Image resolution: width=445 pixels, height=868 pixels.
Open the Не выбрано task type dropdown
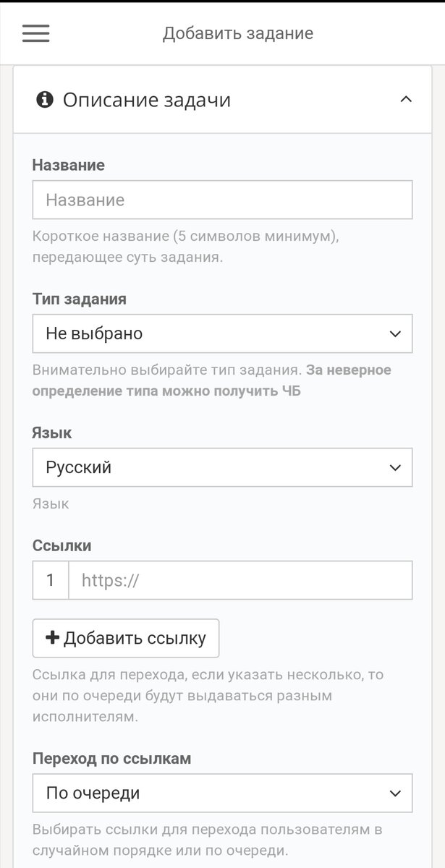(x=222, y=333)
